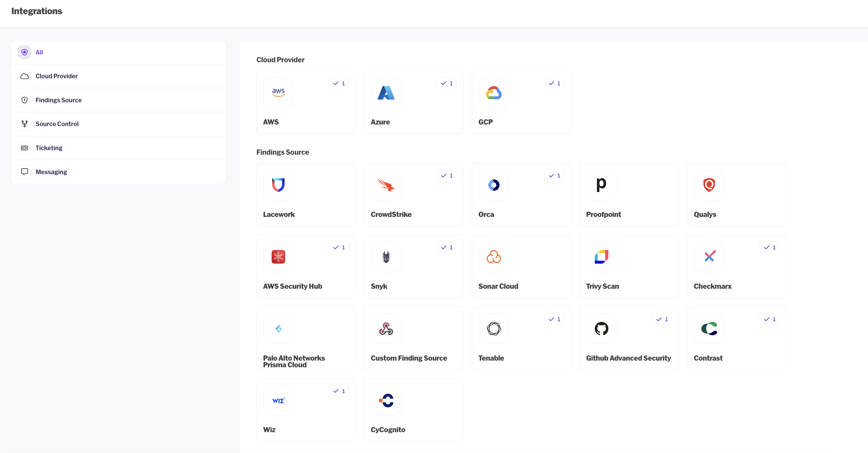Click the Trivy Scan logo
The width and height of the screenshot is (868, 453).
click(x=601, y=257)
